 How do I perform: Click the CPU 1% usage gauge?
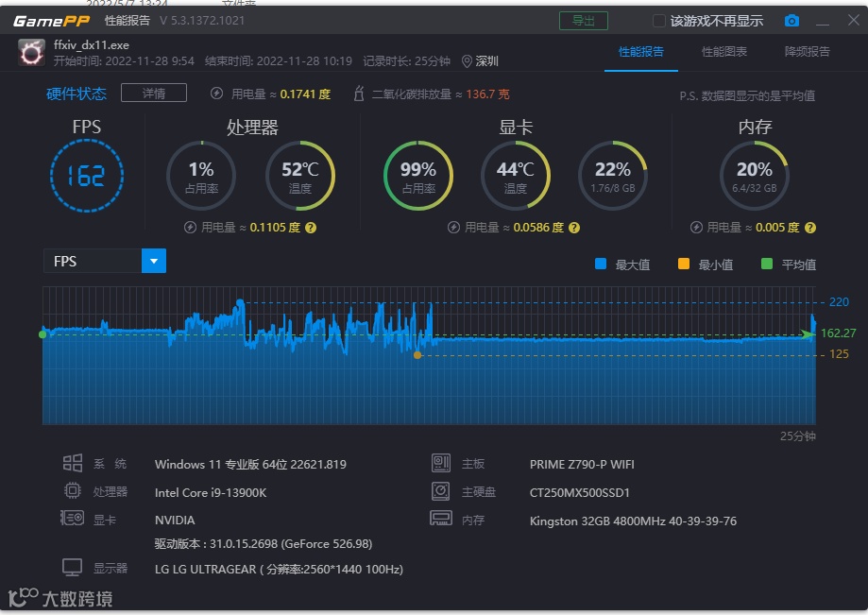click(x=201, y=176)
